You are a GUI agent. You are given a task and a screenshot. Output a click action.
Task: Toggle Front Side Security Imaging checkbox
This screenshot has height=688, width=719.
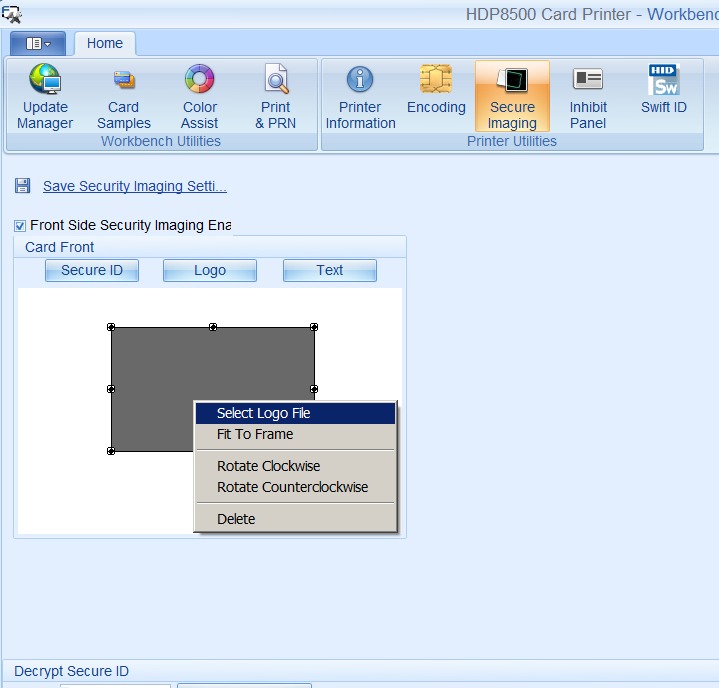[21, 226]
